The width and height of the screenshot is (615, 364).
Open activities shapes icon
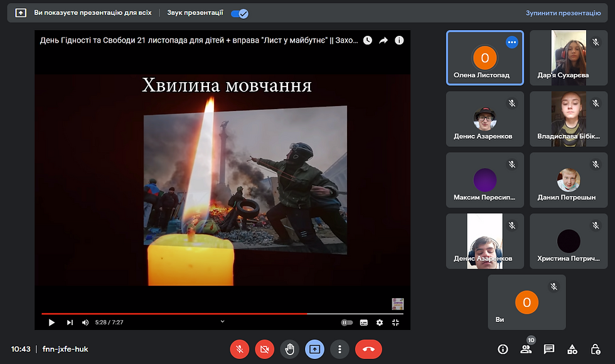[x=572, y=349]
